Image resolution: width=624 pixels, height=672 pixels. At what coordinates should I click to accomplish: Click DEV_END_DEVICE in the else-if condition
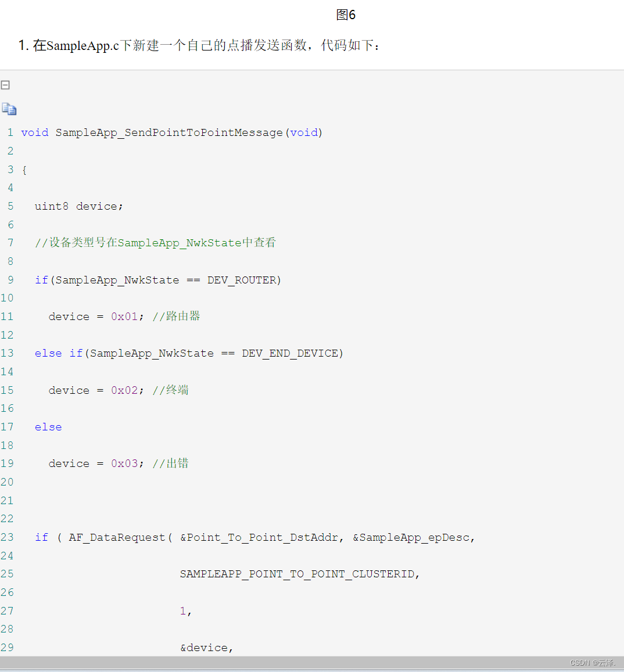point(290,354)
